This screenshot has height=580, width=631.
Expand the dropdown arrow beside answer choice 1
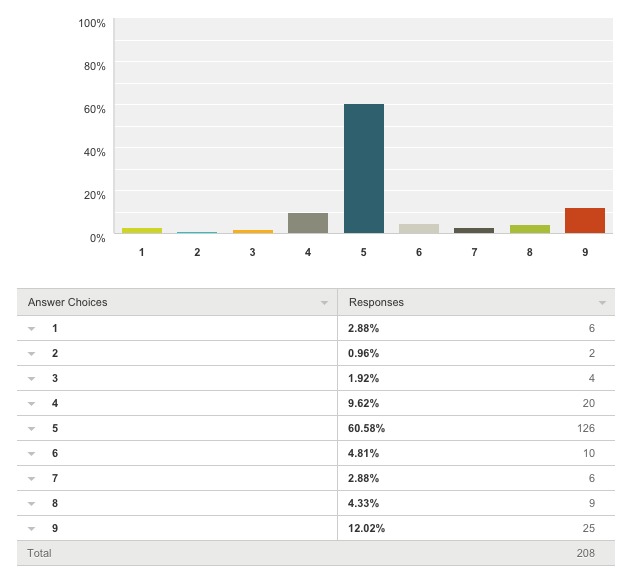31,329
